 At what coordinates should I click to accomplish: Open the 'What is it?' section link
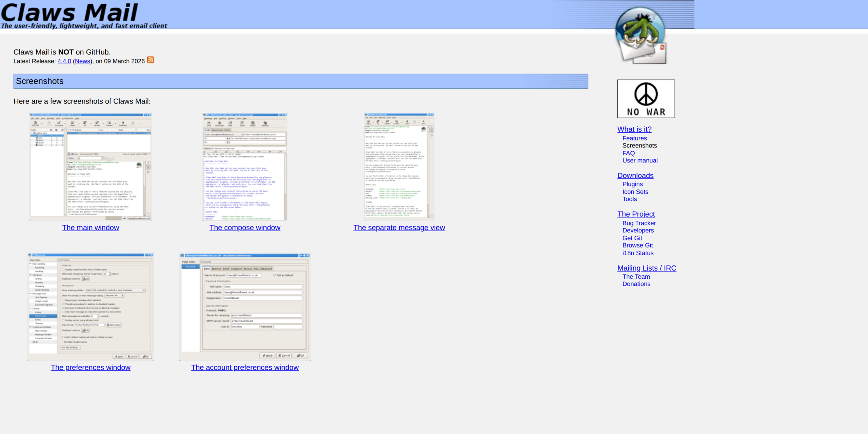tap(634, 129)
